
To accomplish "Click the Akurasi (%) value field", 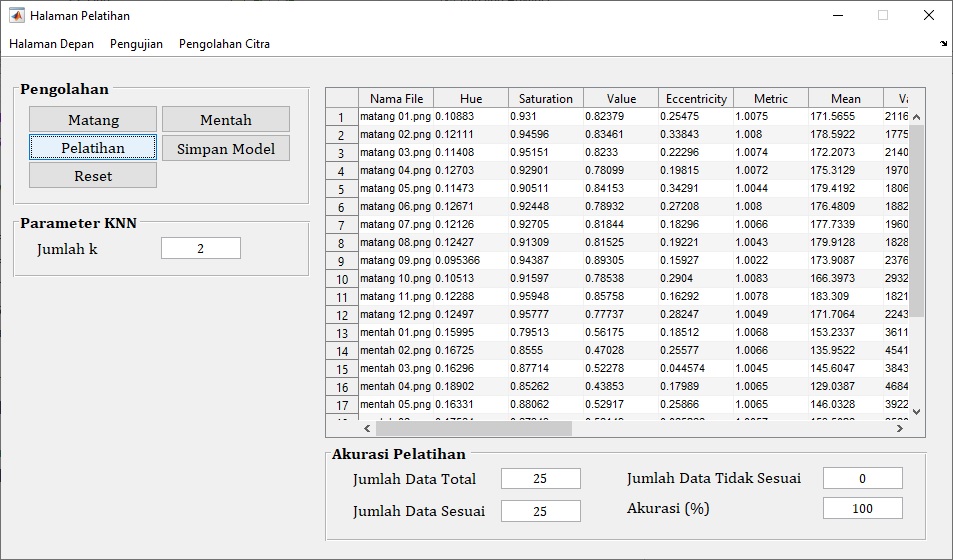I will click(862, 508).
